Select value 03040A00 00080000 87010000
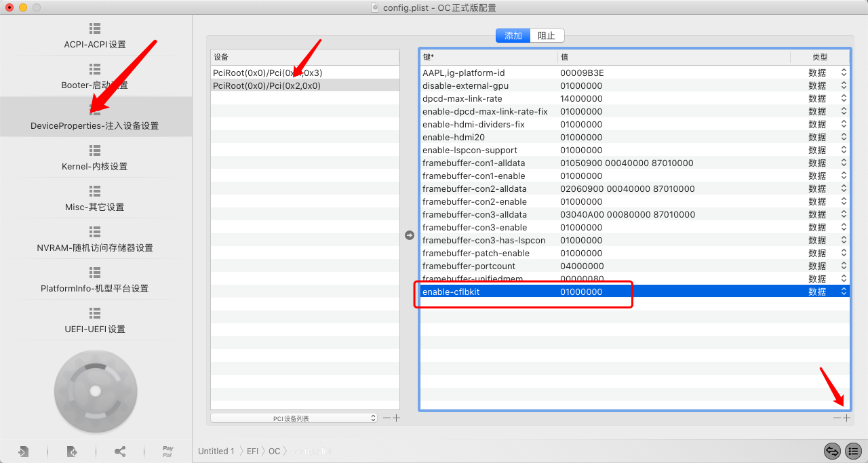This screenshot has width=868, height=463. click(x=627, y=214)
